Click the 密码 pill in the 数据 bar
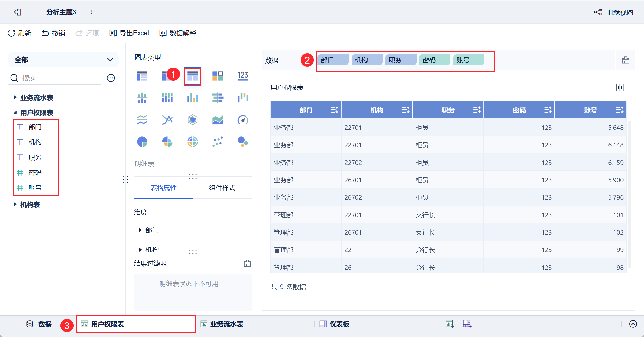 coord(435,60)
